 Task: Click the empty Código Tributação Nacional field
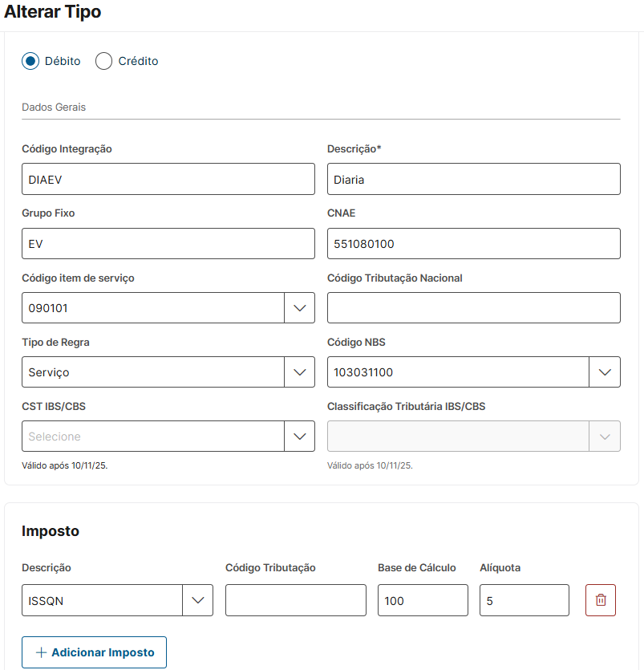pyautogui.click(x=473, y=308)
